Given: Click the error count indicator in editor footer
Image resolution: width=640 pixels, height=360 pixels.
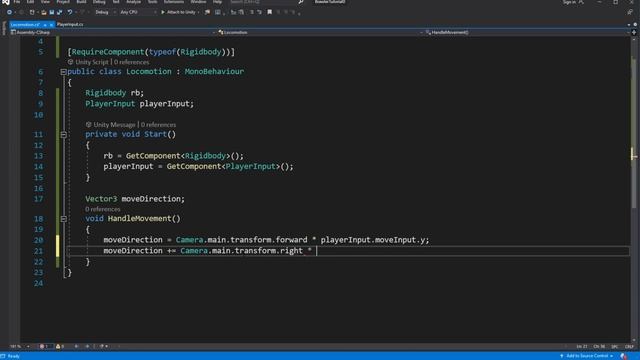Looking at the screenshot, I should tap(44, 347).
